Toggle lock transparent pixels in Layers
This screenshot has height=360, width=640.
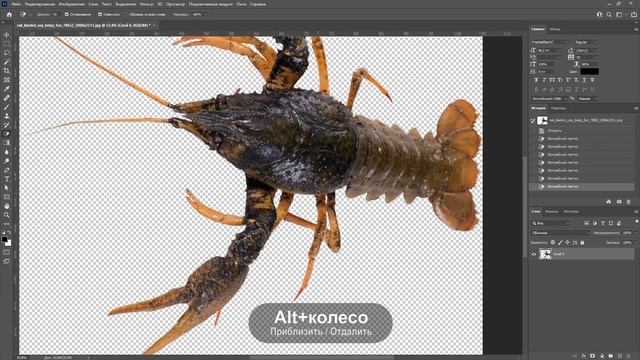pos(553,242)
